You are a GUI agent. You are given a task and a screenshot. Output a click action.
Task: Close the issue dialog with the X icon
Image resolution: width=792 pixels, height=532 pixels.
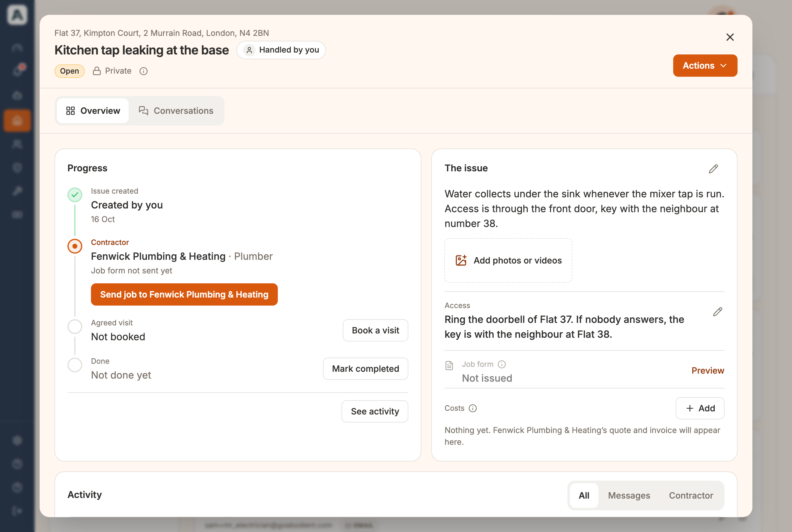click(730, 37)
